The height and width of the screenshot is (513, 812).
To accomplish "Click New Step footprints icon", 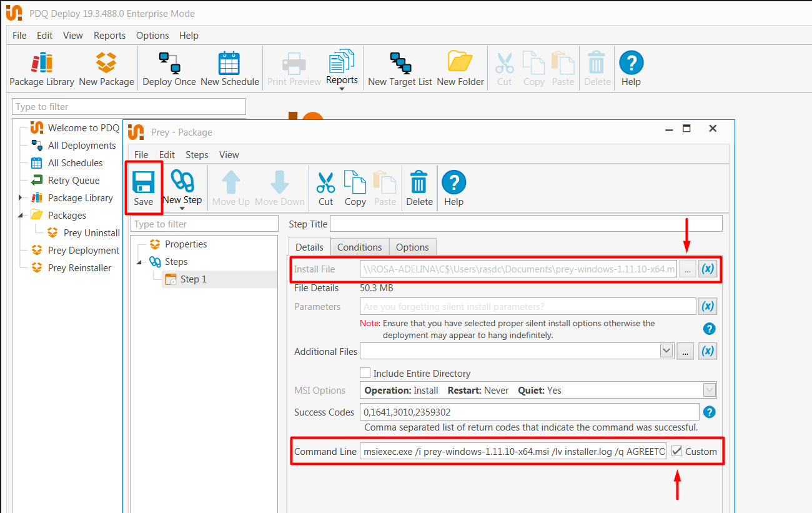I will click(182, 181).
